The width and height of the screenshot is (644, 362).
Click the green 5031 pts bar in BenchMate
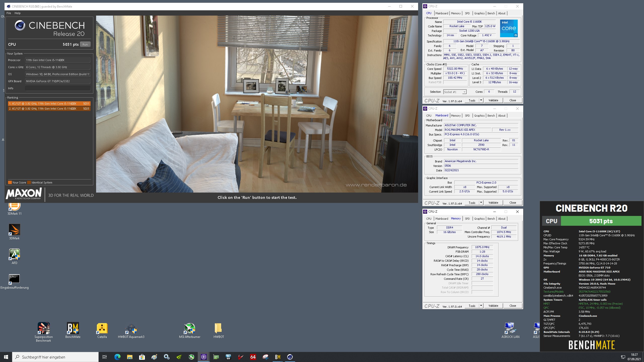tap(601, 221)
